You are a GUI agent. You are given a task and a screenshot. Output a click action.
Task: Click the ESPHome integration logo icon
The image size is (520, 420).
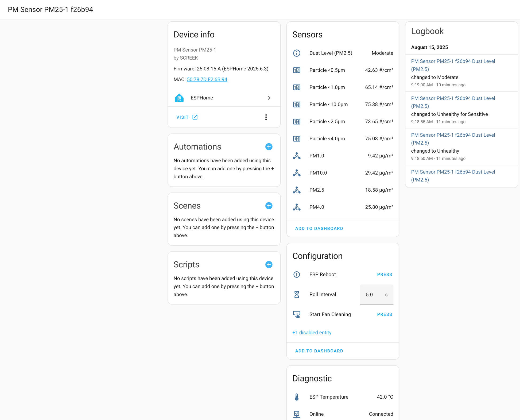(x=179, y=98)
